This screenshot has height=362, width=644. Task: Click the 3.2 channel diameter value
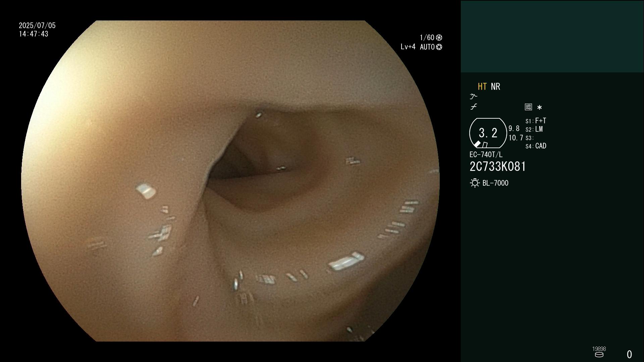tap(488, 133)
